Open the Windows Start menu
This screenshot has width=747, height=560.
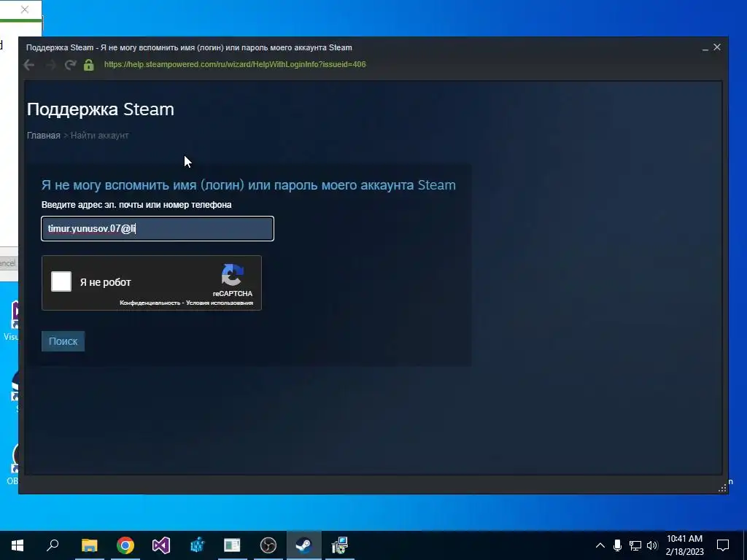click(18, 545)
